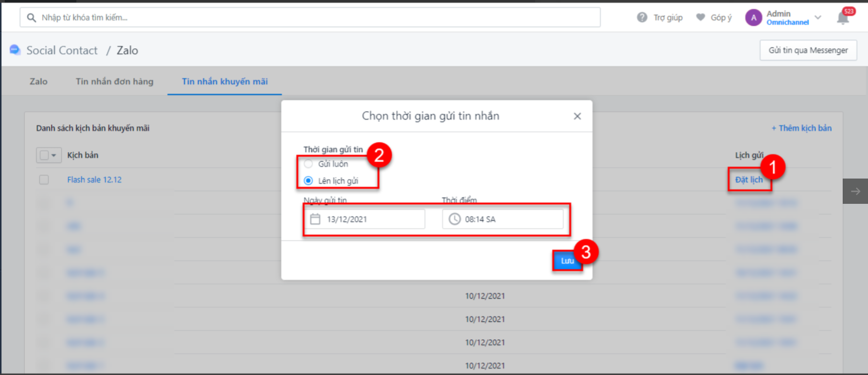Select Tin nhắn khuyến mãi tab
The height and width of the screenshot is (375, 868).
click(x=225, y=82)
